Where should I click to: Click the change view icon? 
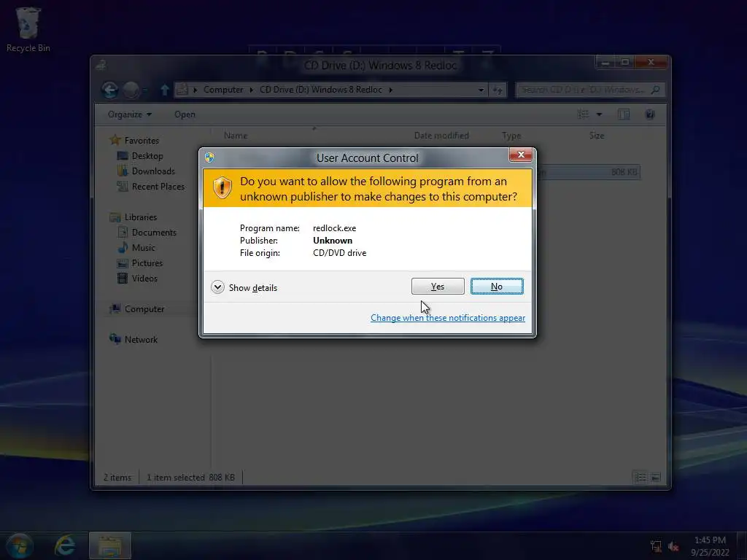[x=583, y=114]
